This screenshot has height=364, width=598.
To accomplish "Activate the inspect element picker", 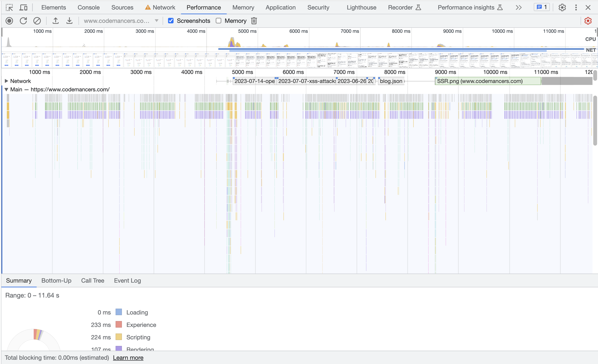I will point(9,7).
